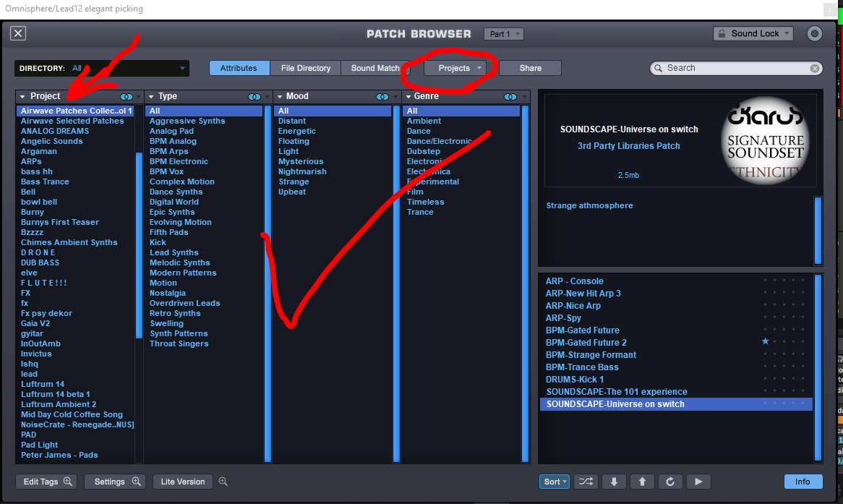Select the ANALOG DREAMS project
Image resolution: width=843 pixels, height=504 pixels.
pyautogui.click(x=55, y=132)
